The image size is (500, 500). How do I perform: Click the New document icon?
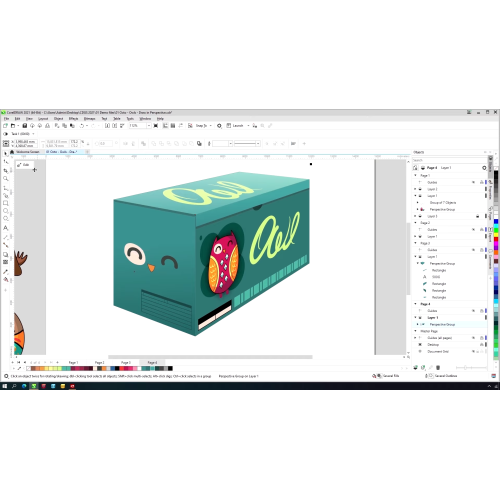(x=5, y=126)
